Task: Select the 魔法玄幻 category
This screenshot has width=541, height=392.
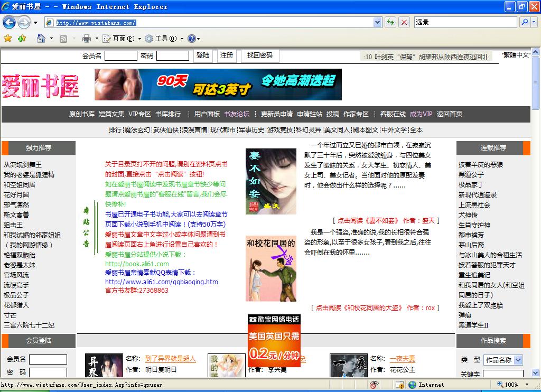Action: coord(137,130)
